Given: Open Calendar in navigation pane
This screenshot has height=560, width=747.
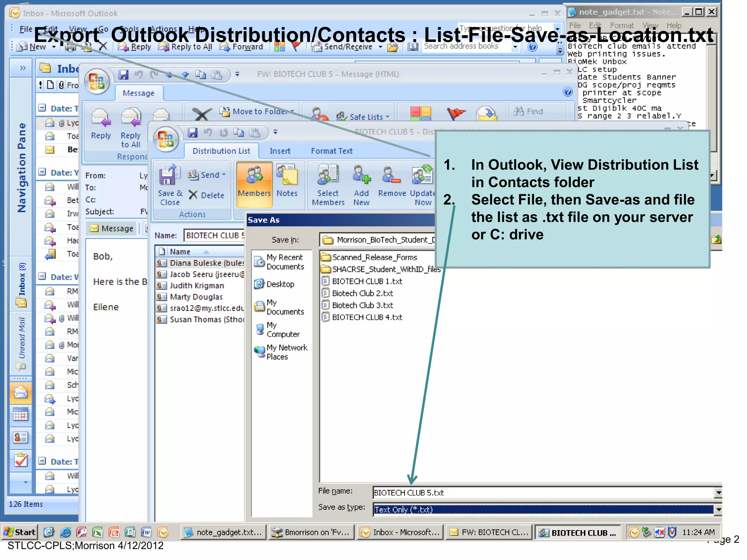Looking at the screenshot, I should click(20, 415).
